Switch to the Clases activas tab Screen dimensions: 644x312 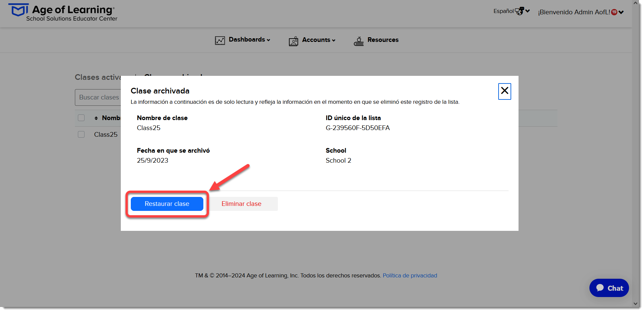[98, 77]
